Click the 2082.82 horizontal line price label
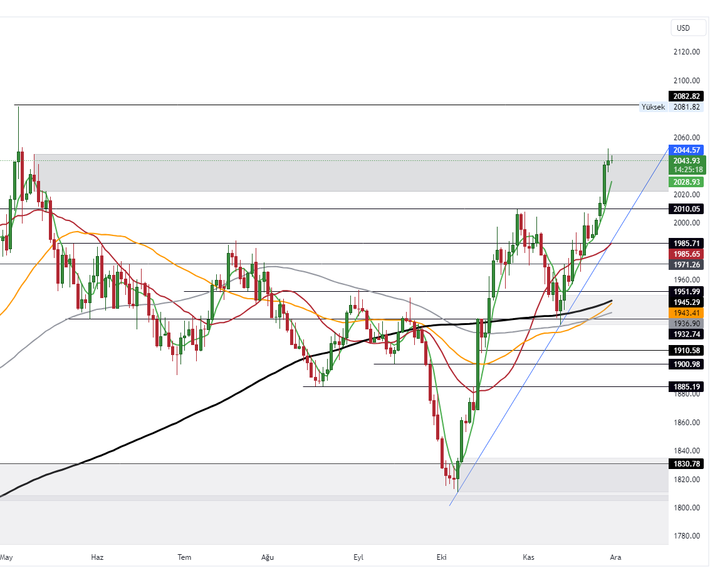 pos(686,96)
